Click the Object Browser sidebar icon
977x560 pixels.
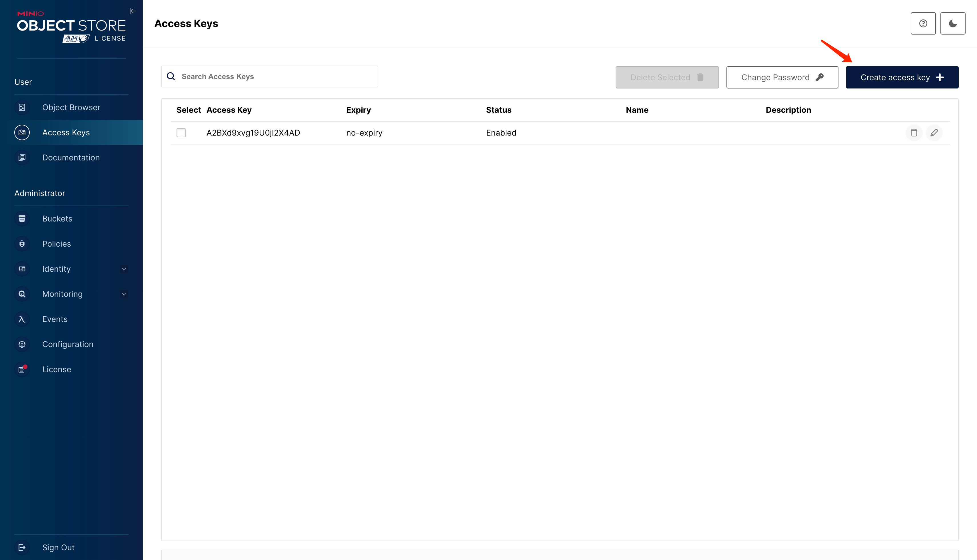click(x=22, y=107)
